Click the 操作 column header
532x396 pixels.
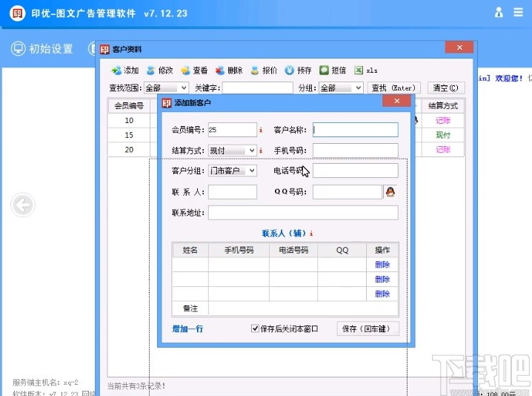point(382,250)
